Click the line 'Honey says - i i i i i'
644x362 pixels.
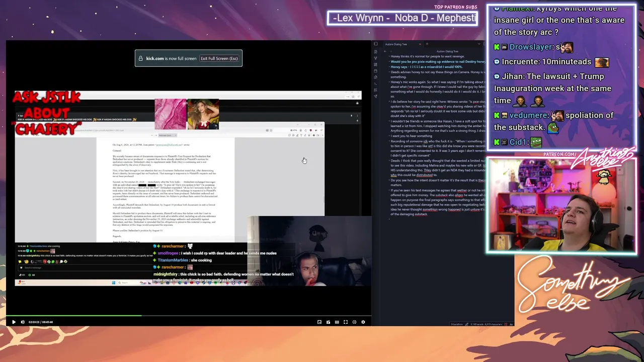coord(427,67)
